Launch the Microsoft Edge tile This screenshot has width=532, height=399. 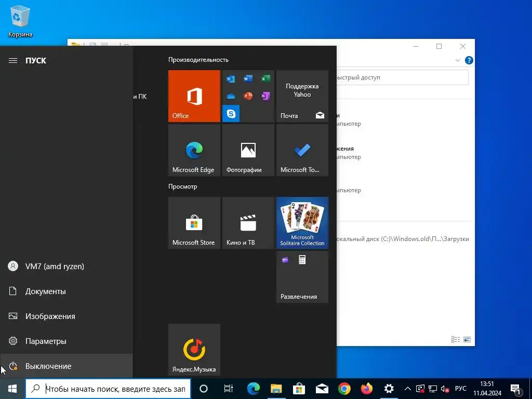[194, 150]
